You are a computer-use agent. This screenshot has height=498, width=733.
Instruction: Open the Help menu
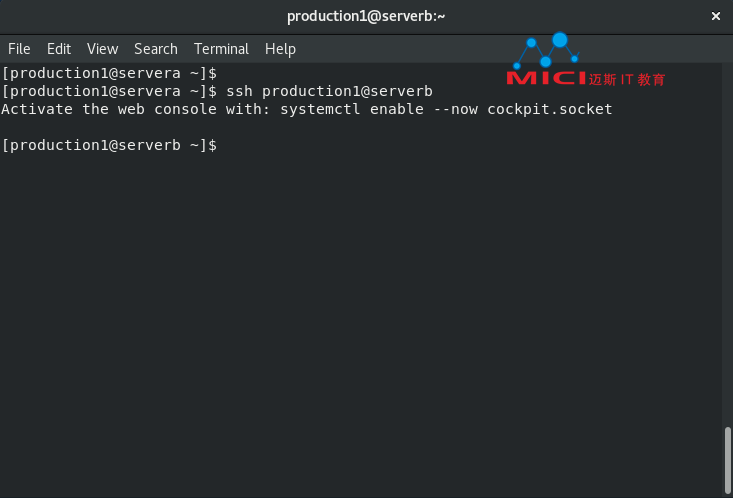tap(280, 49)
